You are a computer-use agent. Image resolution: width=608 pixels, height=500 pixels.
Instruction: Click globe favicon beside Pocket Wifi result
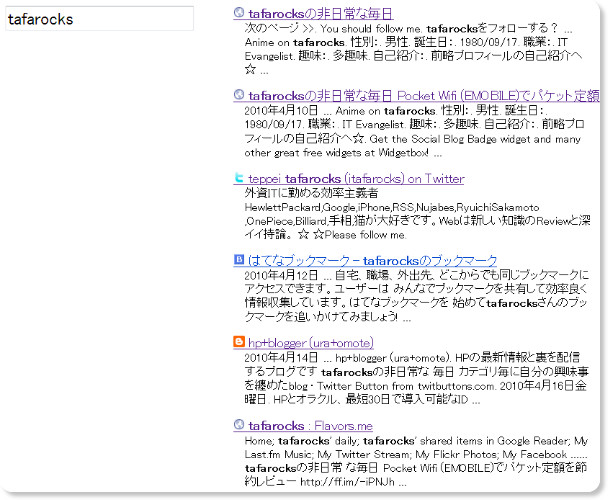(239, 95)
